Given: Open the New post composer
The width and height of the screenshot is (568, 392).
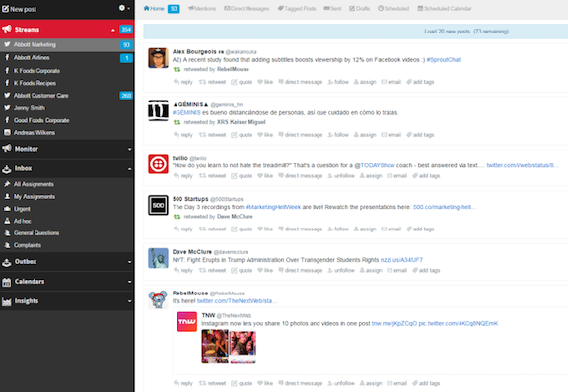Looking at the screenshot, I should click(20, 9).
